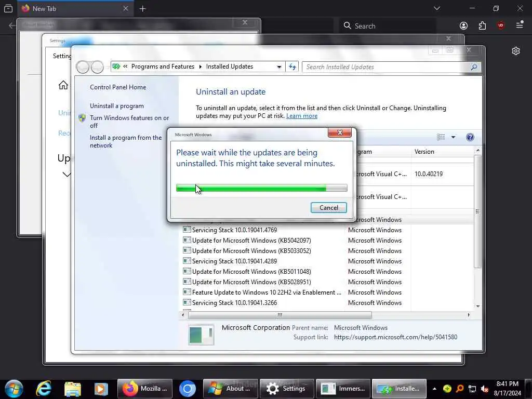Click the Search Installed Updates field
The height and width of the screenshot is (399, 532).
386,67
